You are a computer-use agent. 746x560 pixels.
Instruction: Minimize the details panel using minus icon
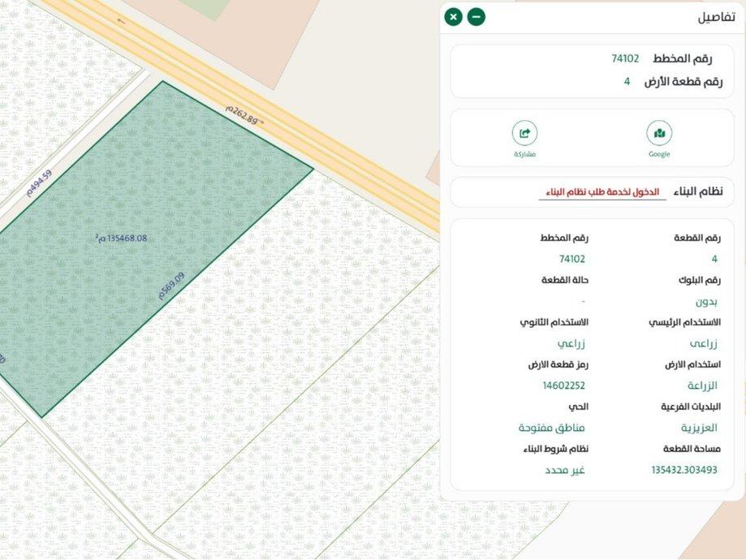click(476, 16)
